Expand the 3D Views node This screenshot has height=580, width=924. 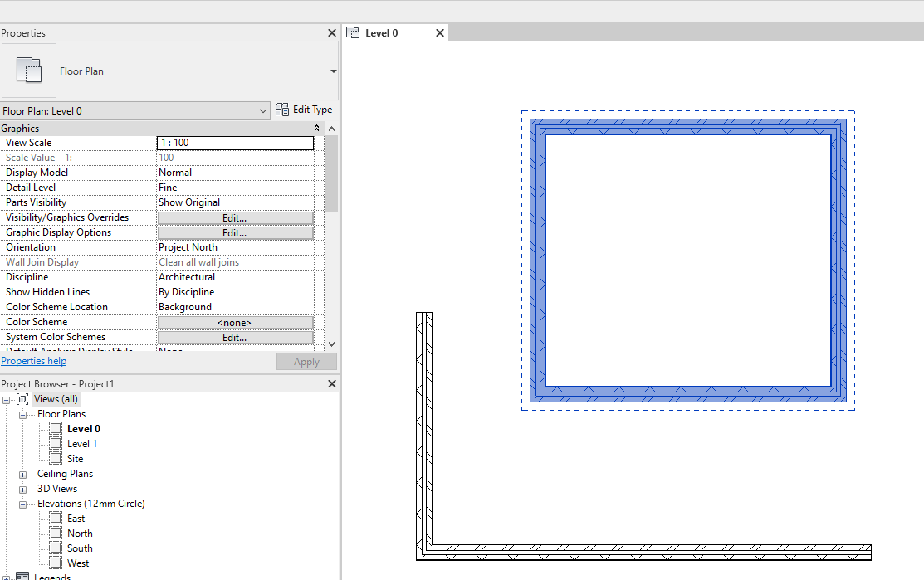[22, 488]
